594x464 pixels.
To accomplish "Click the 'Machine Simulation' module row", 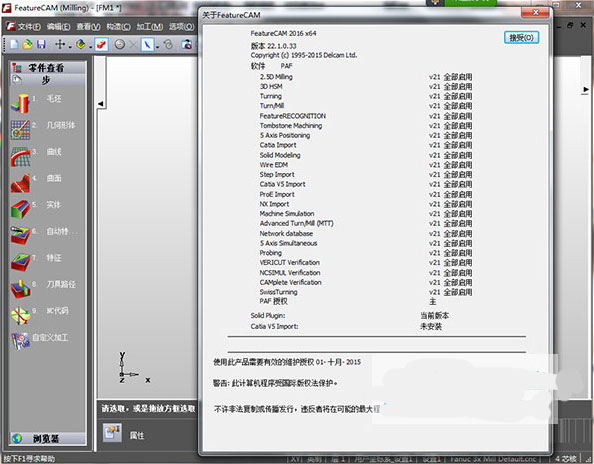I will point(366,214).
